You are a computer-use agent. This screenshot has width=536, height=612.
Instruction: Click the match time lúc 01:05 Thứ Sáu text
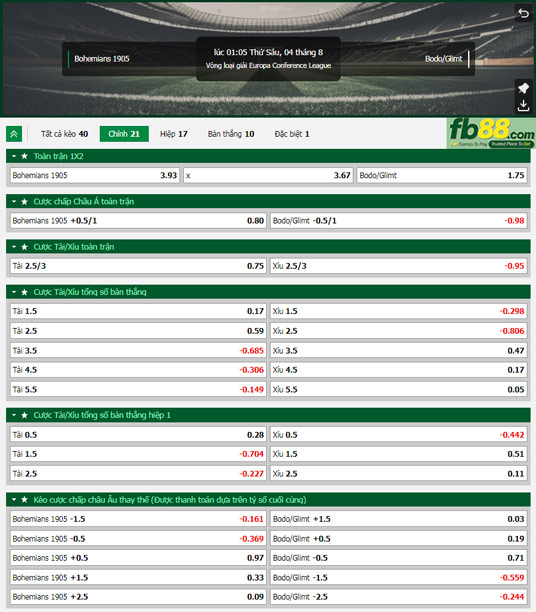[268, 52]
